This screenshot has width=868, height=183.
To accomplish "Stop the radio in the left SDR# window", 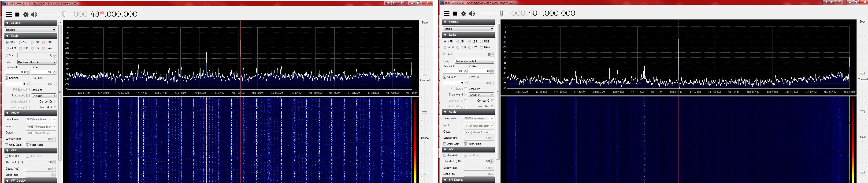I will click(17, 15).
